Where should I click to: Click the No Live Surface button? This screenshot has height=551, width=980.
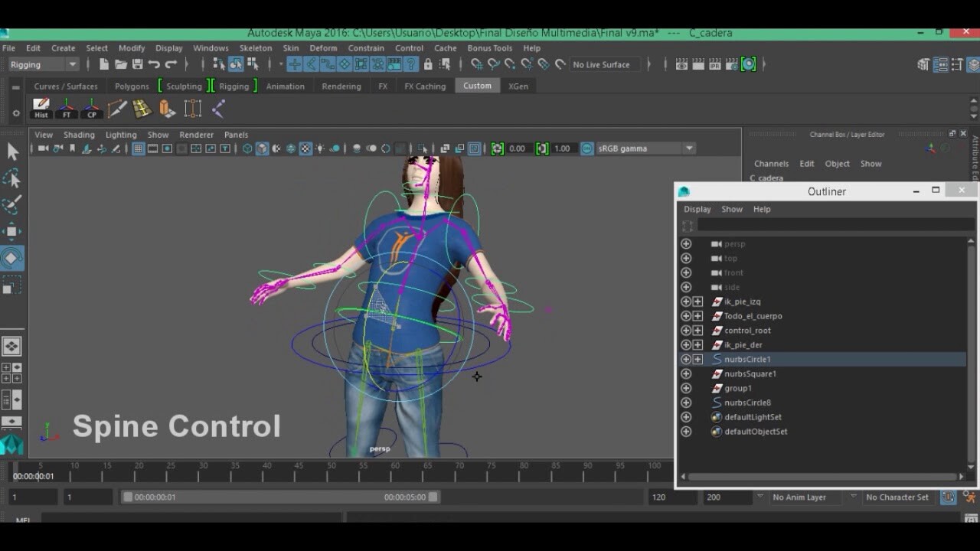(x=604, y=64)
